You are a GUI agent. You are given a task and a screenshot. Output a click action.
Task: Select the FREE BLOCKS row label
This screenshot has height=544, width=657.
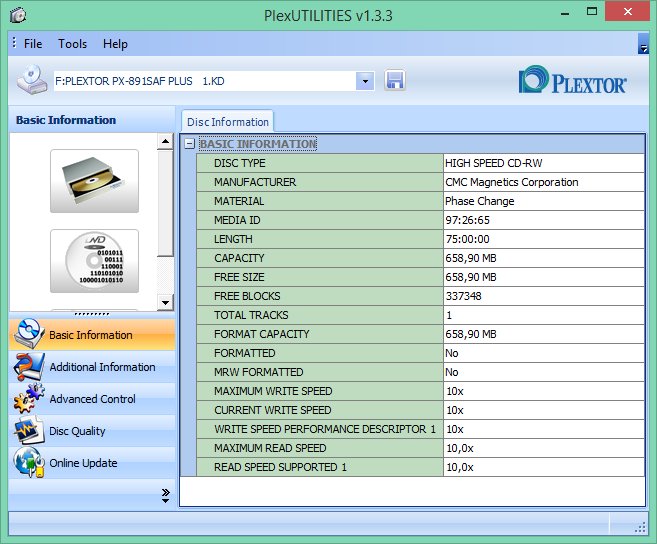click(247, 296)
